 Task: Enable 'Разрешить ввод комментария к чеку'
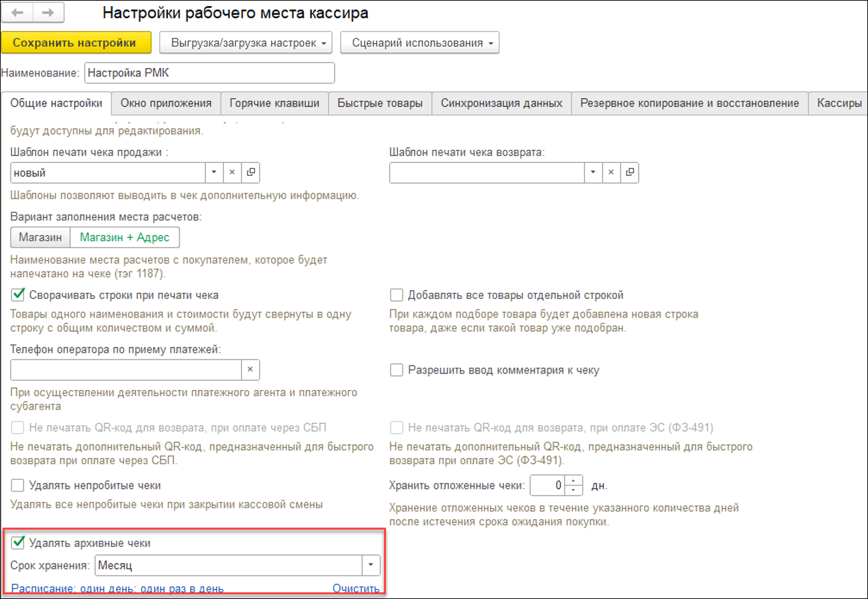point(397,370)
